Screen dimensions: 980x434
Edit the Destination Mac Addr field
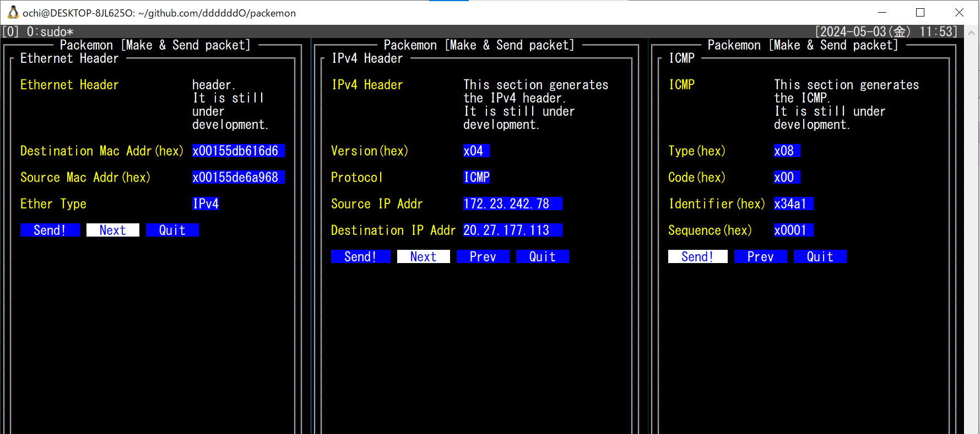coord(238,151)
